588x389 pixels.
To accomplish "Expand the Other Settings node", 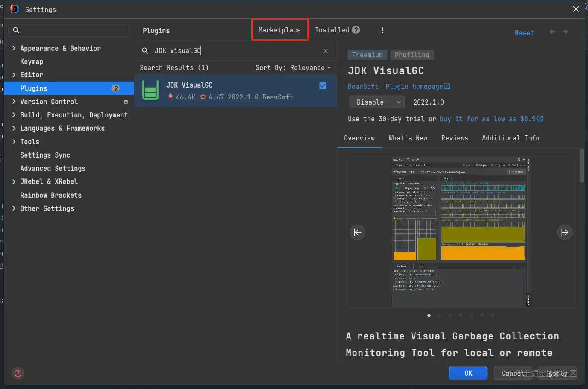I will coord(14,208).
